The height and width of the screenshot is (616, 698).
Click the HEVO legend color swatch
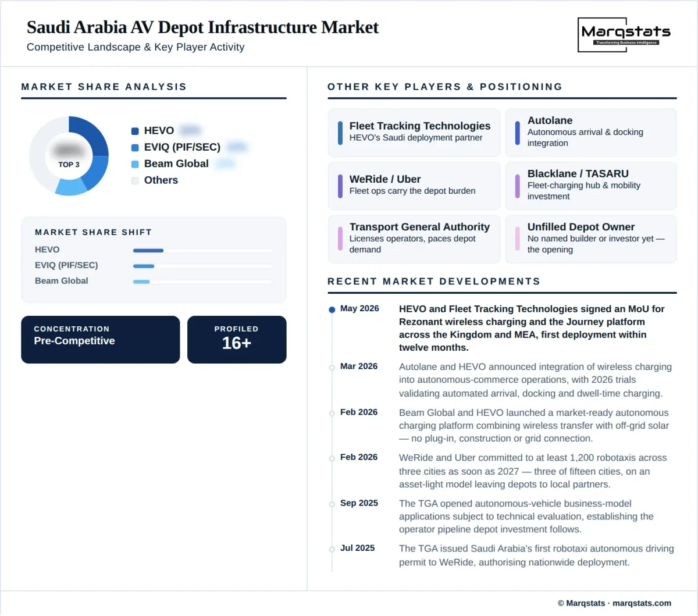point(135,131)
